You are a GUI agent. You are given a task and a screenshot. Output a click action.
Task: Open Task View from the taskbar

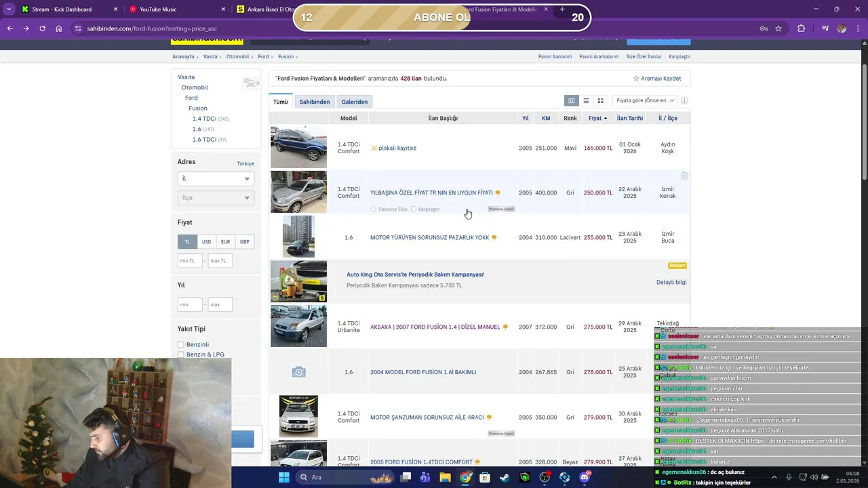406,477
